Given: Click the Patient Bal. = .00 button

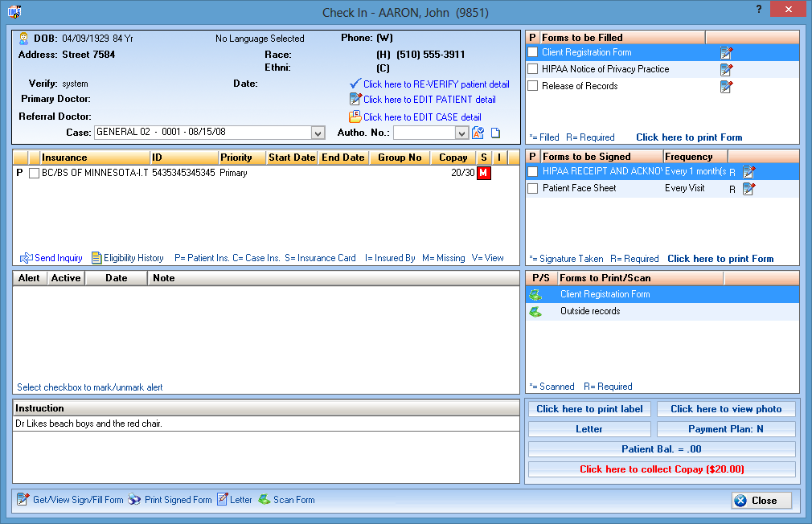Looking at the screenshot, I should click(x=662, y=449).
